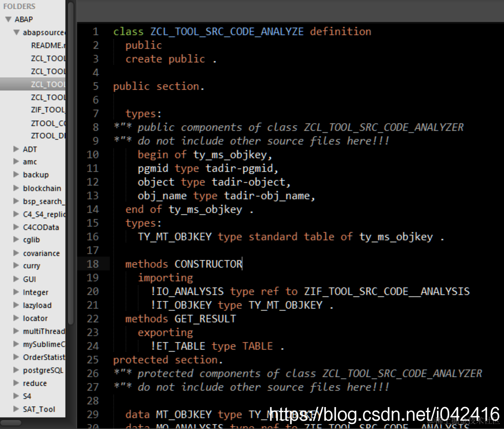Click 'data MT_OBJKEY' on line 29
The height and width of the screenshot is (429, 504).
coord(169,414)
